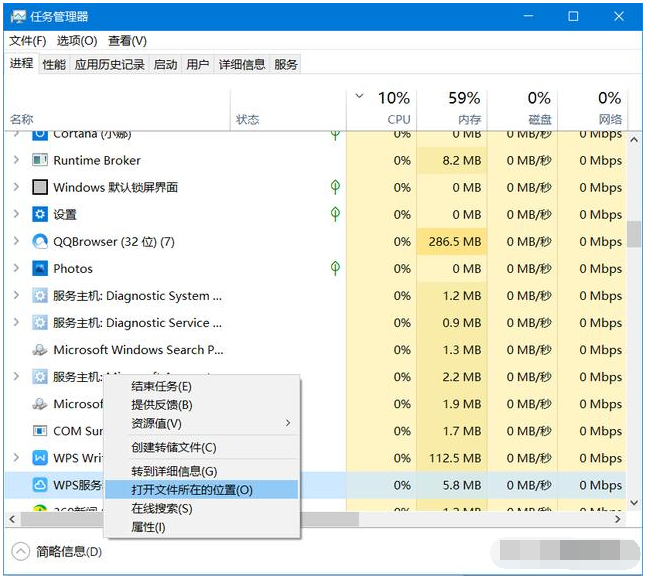This screenshot has width=645, height=577.
Task: Switch to the 性能 tab
Action: pos(54,65)
